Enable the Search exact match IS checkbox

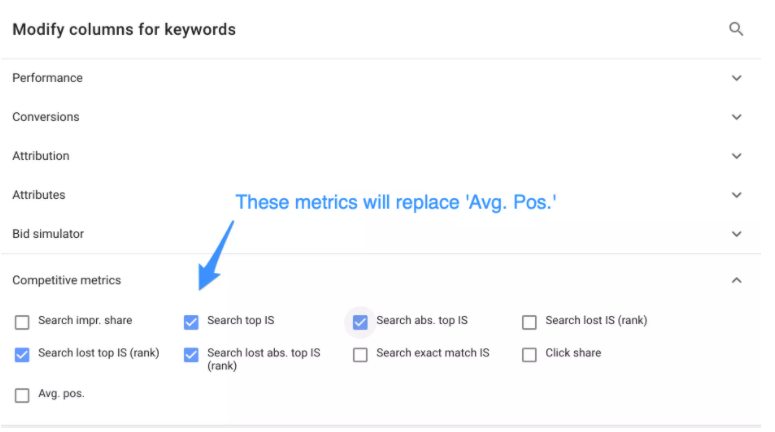click(360, 354)
